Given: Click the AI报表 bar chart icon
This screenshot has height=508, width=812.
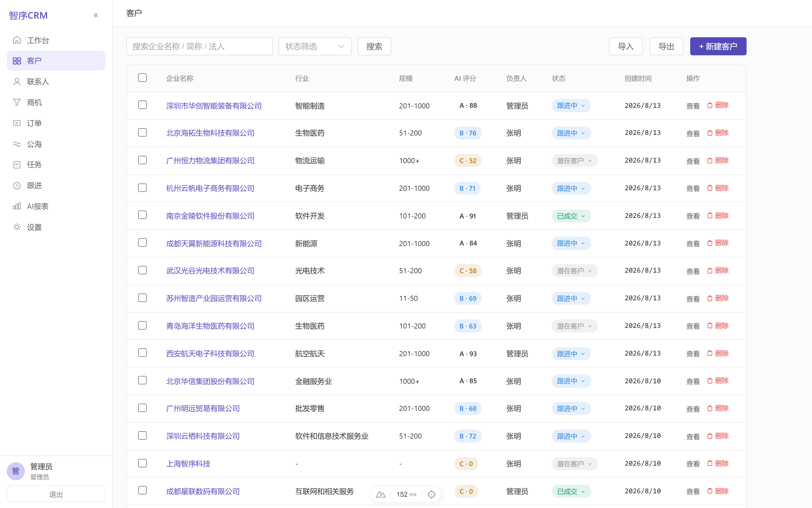Looking at the screenshot, I should click(x=17, y=206).
